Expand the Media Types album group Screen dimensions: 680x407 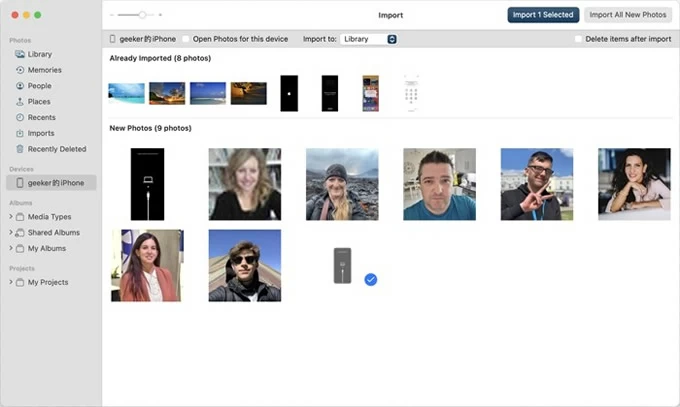point(11,216)
